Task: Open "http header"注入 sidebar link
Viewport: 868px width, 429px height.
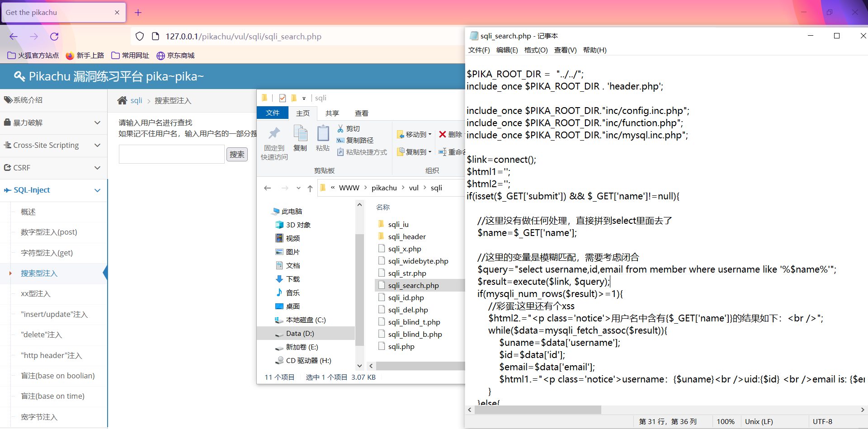Action: (52, 356)
